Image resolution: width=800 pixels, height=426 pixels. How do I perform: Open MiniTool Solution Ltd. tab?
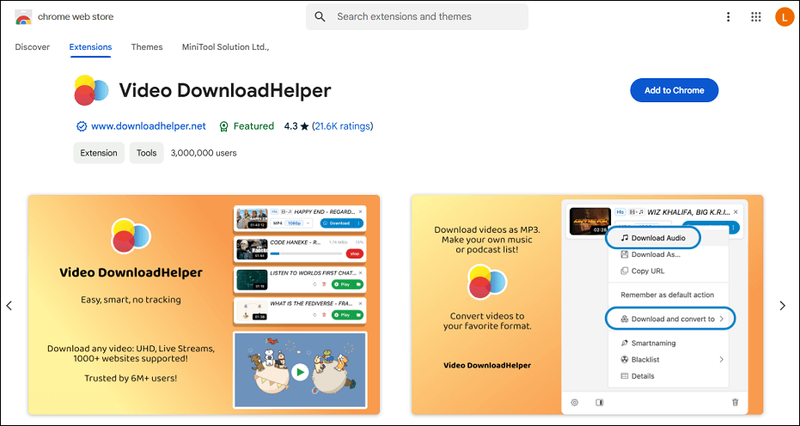point(226,47)
